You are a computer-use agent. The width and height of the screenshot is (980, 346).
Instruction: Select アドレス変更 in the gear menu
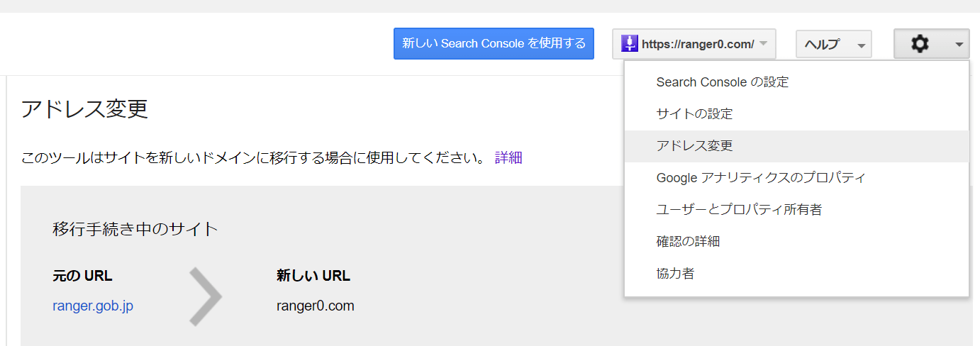click(x=796, y=146)
